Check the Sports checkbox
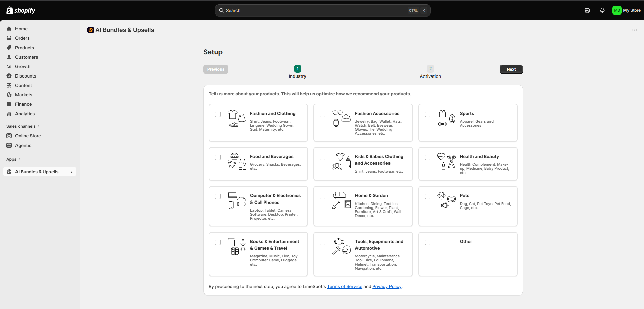Image resolution: width=644 pixels, height=309 pixels. (428, 114)
